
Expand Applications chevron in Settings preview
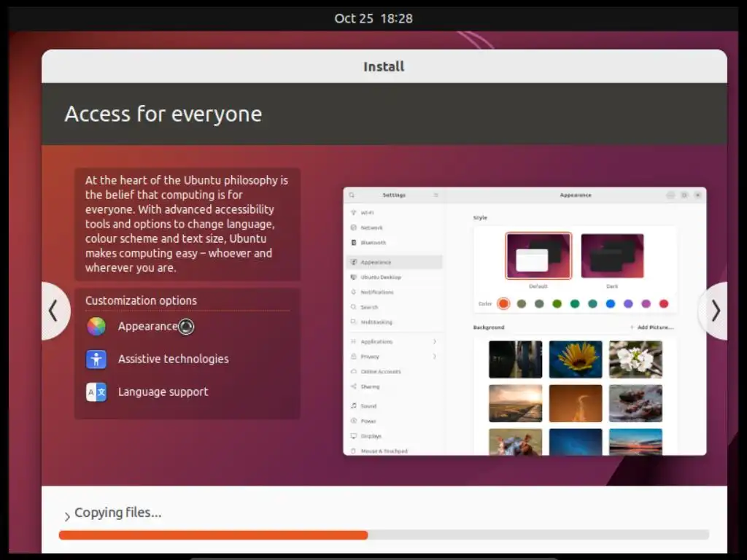coord(435,341)
